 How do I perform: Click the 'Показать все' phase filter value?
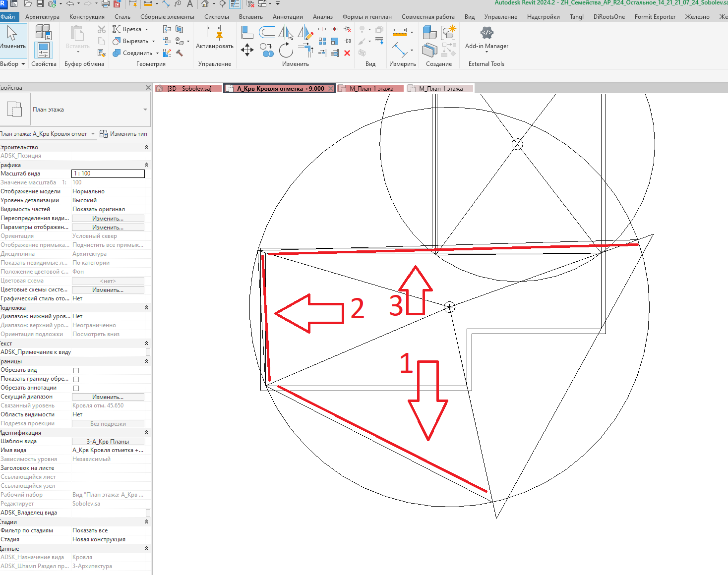coord(90,530)
